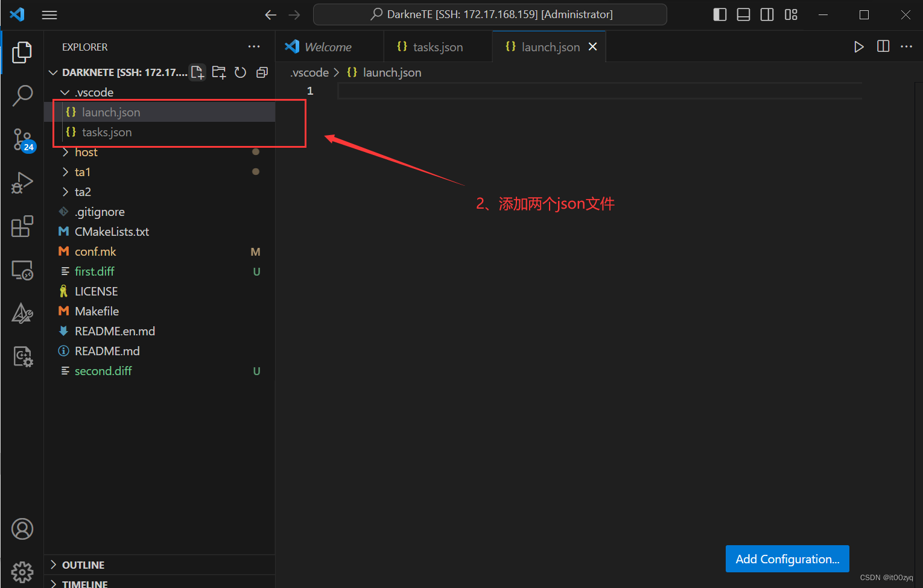923x588 pixels.
Task: Toggle primary side bar visibility
Action: click(x=720, y=15)
